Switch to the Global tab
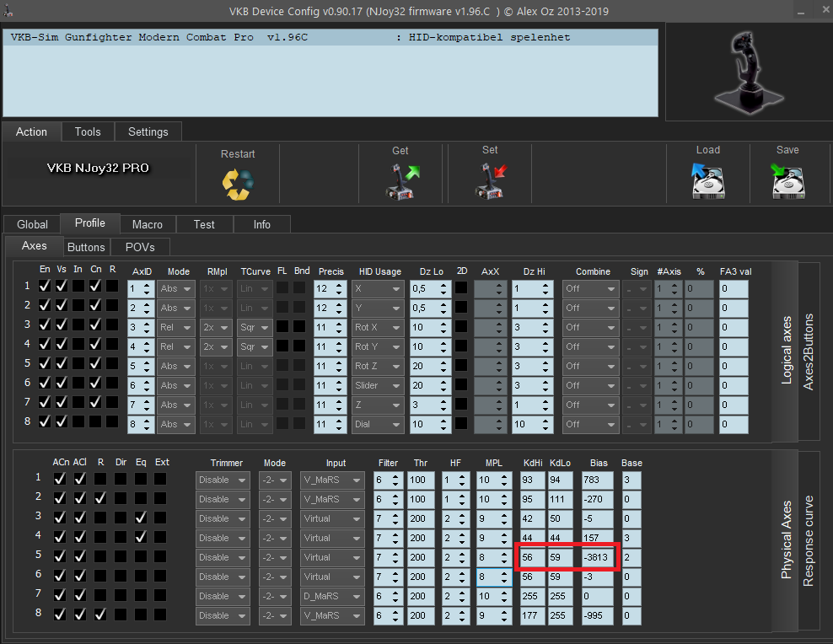Viewport: 833px width, 644px height. coord(32,224)
